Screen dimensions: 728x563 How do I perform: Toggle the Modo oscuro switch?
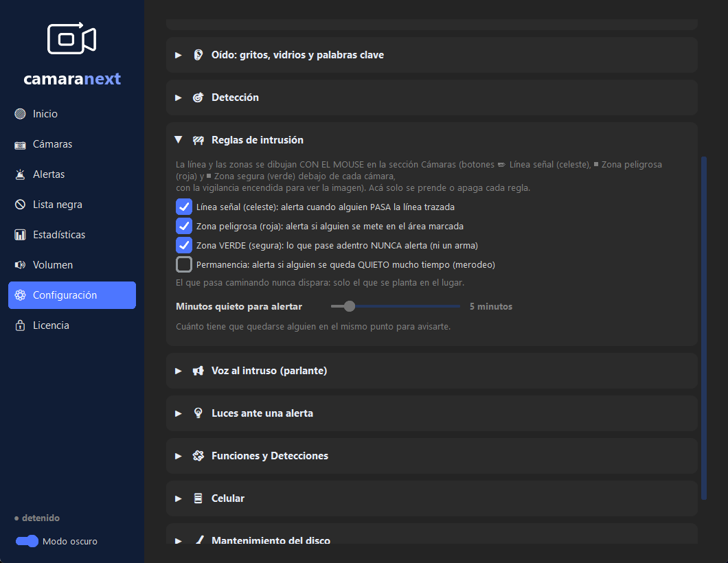pos(27,541)
